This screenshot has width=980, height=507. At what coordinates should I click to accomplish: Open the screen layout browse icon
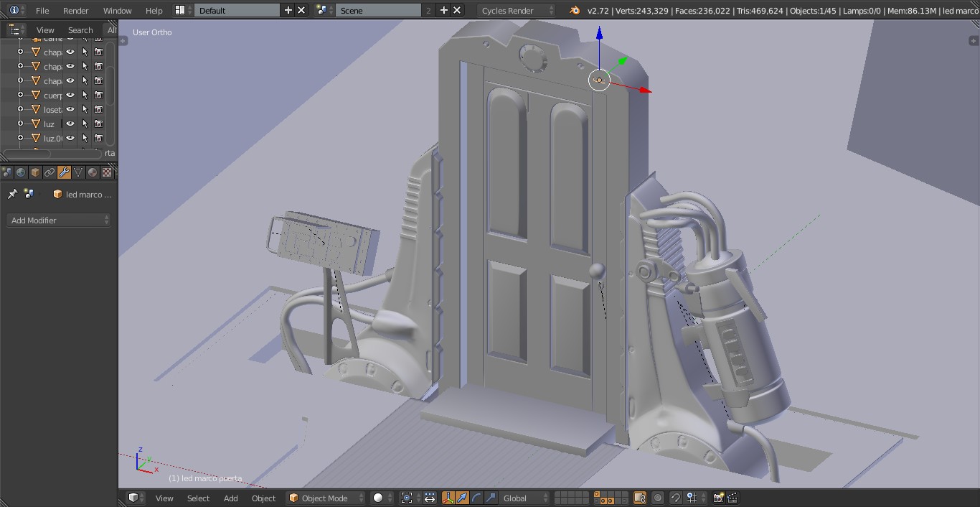click(184, 10)
